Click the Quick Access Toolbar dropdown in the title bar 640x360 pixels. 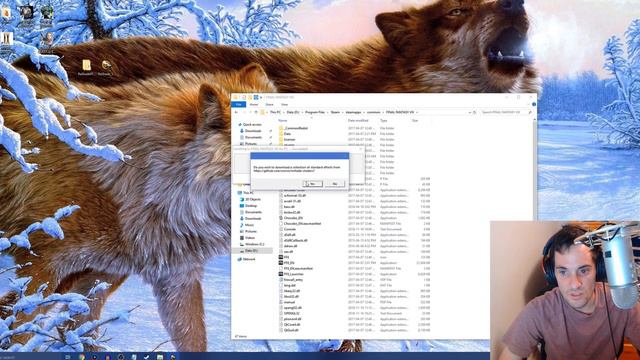click(x=261, y=98)
